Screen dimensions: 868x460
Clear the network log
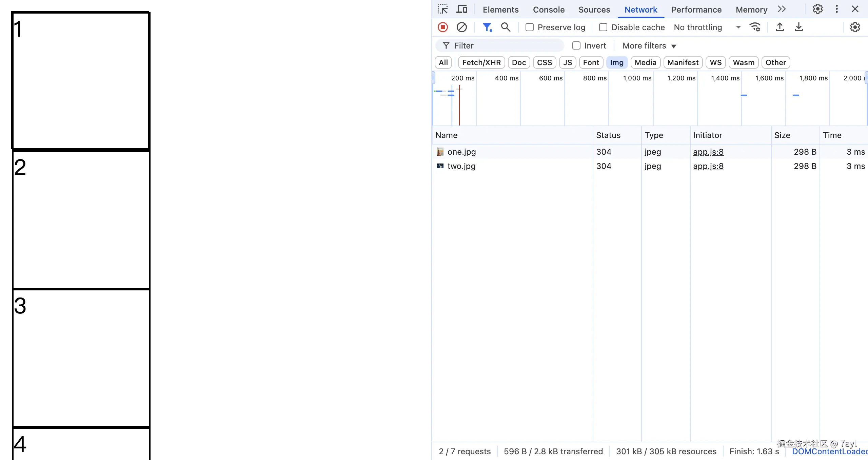coord(461,27)
